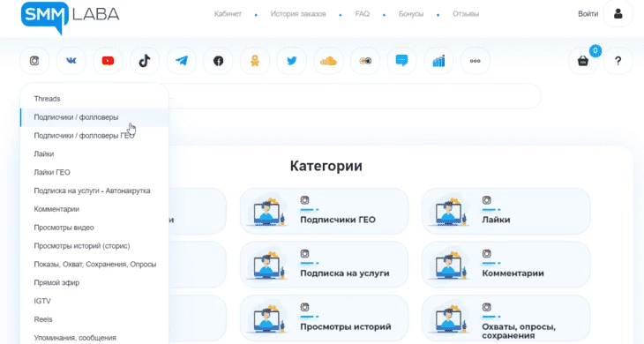
Task: Click the cart counter badge showing 0
Action: [595, 51]
